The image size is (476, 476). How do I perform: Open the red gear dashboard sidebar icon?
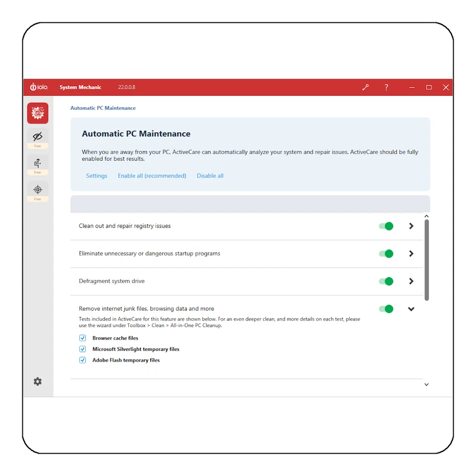click(38, 113)
